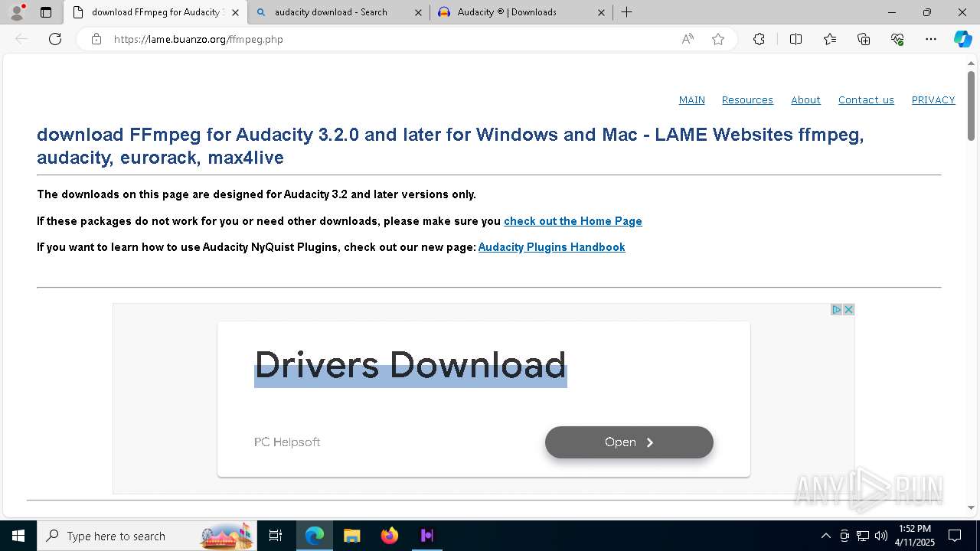Activate the Read aloud icon
Screen dimensions: 980x551
point(688,39)
